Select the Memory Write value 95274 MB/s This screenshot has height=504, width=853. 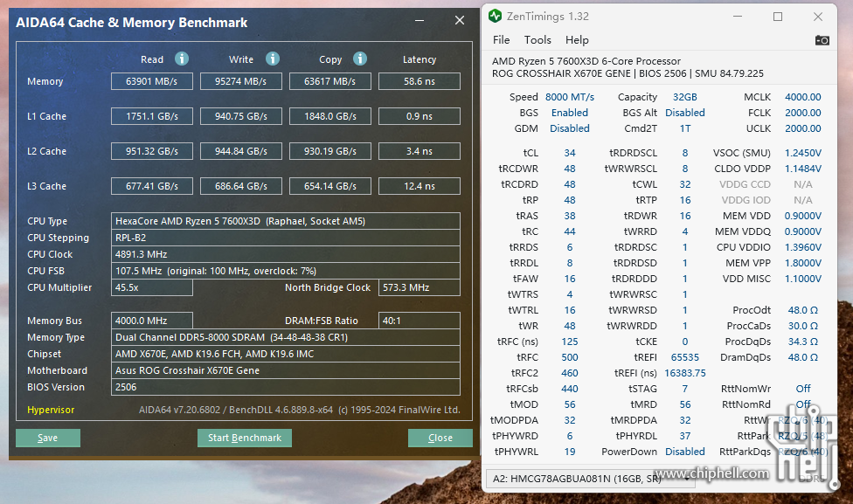241,81
